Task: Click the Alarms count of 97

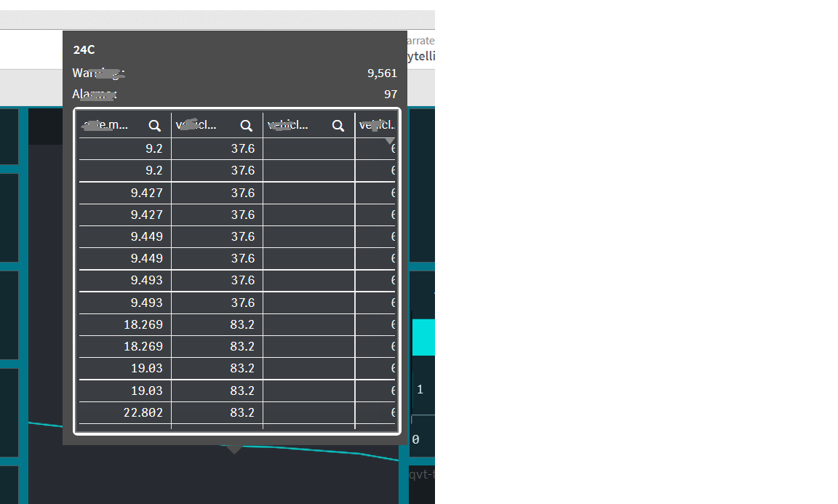Action: 391,94
